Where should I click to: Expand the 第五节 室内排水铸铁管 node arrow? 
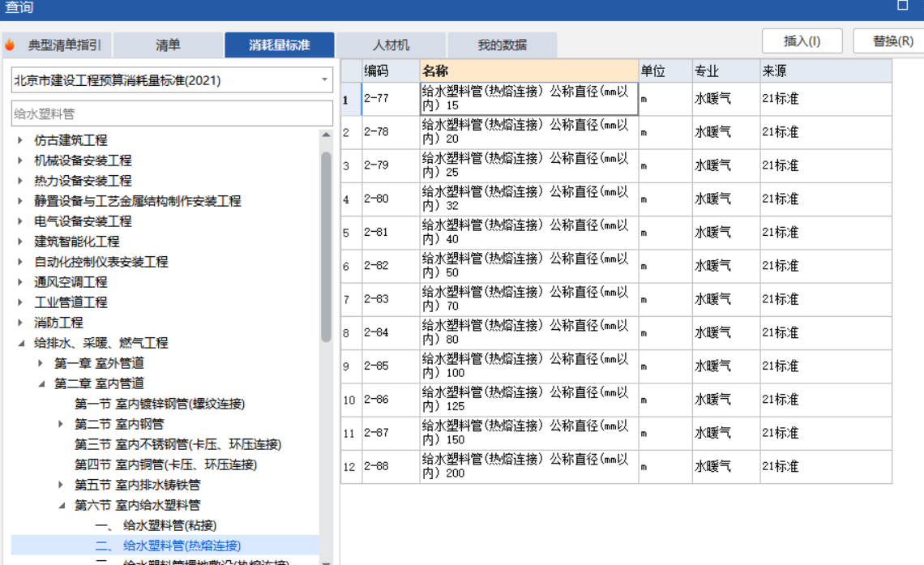pyautogui.click(x=61, y=485)
